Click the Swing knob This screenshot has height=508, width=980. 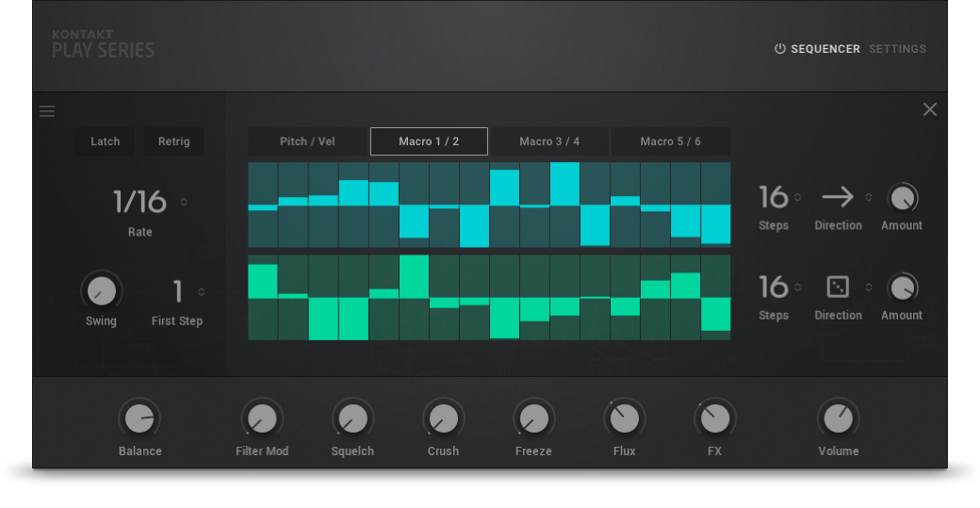point(101,291)
